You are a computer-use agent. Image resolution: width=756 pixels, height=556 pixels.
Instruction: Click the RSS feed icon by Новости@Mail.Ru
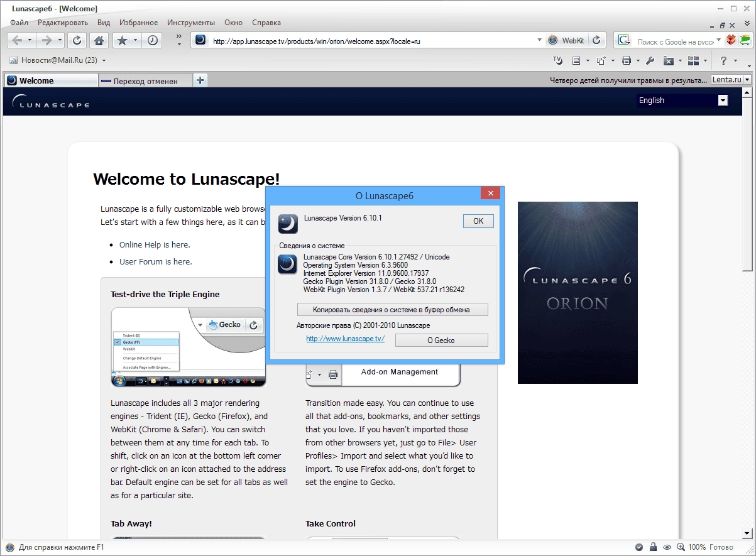[13, 61]
